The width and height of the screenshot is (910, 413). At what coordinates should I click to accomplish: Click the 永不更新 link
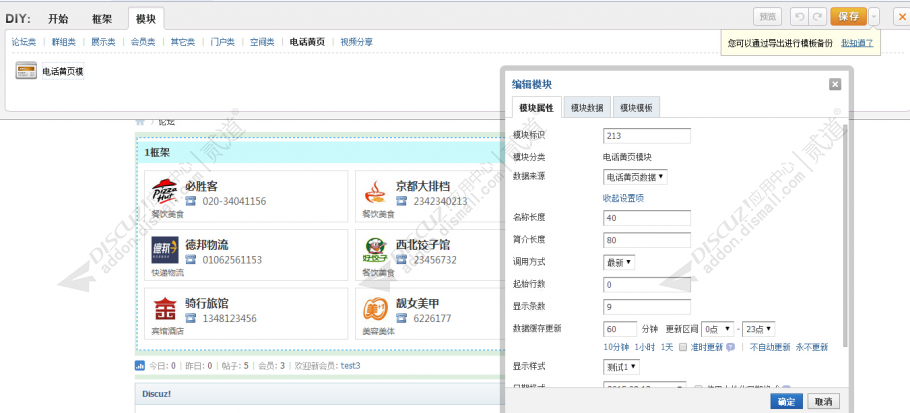point(812,347)
